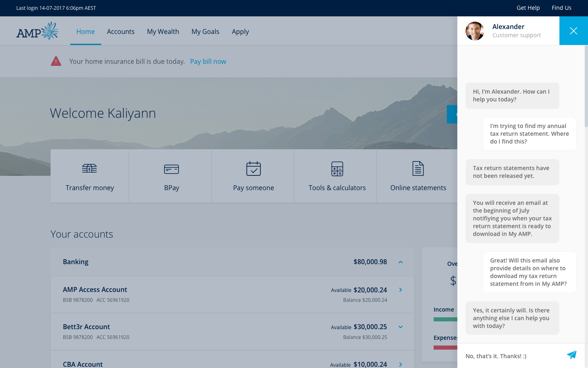Click the Online statements document icon
Image resolution: width=588 pixels, height=368 pixels.
coord(418,168)
